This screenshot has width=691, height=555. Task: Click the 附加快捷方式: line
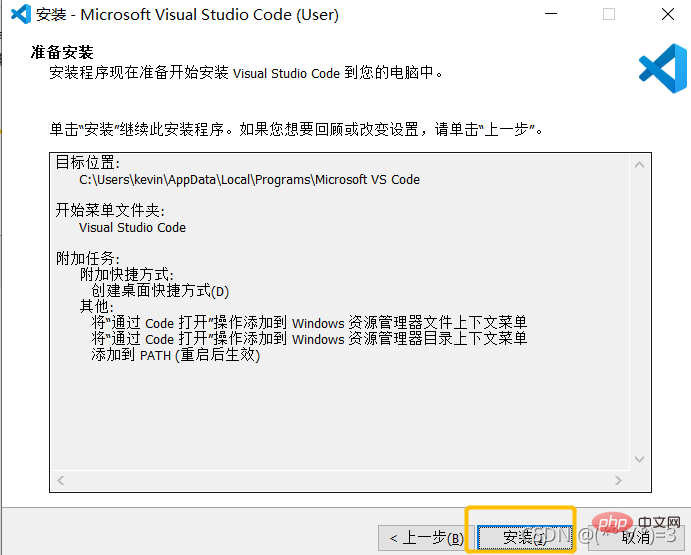pyautogui.click(x=126, y=275)
